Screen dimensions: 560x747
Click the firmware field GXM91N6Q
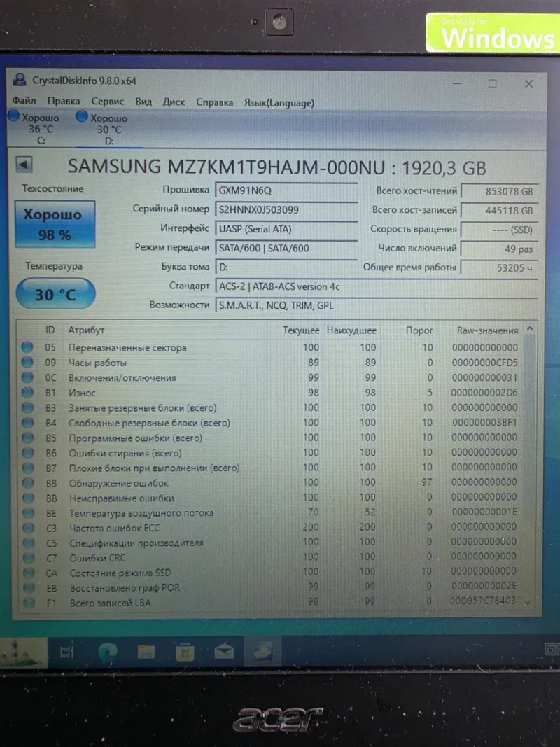coord(287,190)
